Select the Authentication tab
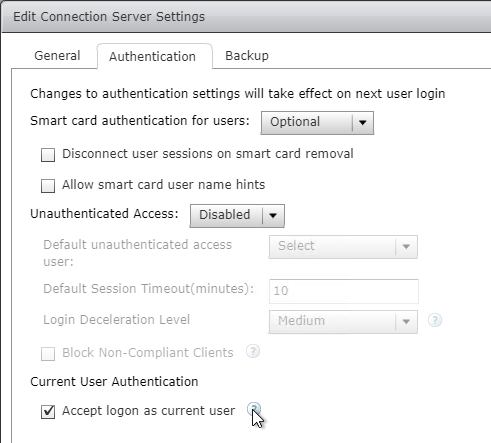 152,56
